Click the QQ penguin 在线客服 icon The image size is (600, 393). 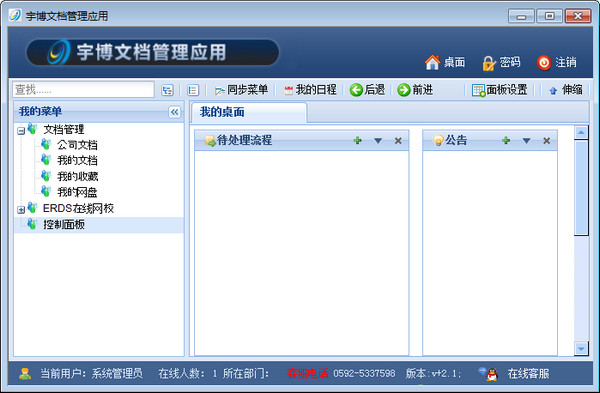click(492, 374)
